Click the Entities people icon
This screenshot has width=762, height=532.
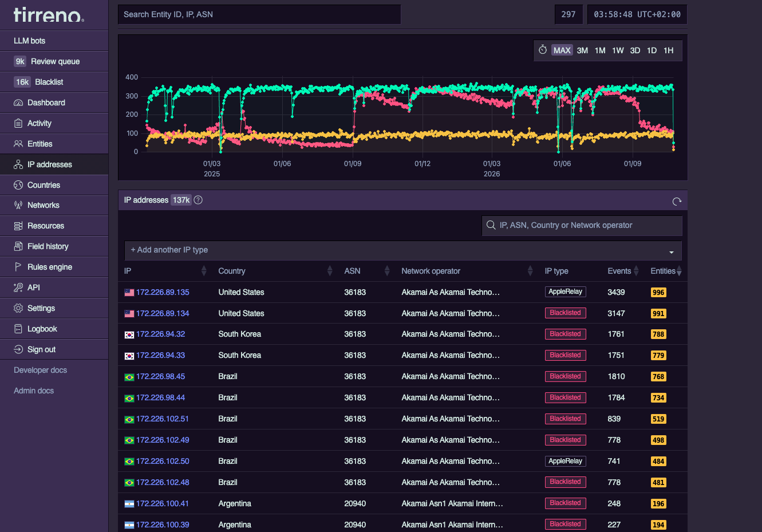18,144
